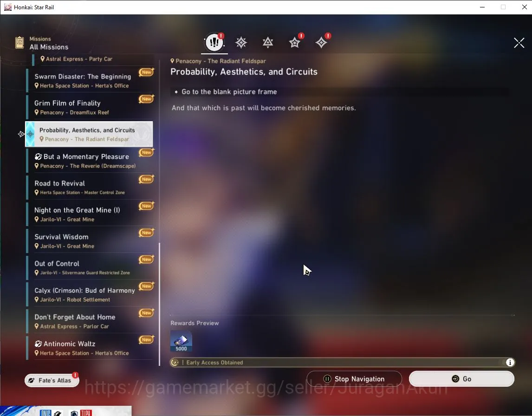Stop Navigation for the tracked mission
532x416 pixels.
coord(354,379)
